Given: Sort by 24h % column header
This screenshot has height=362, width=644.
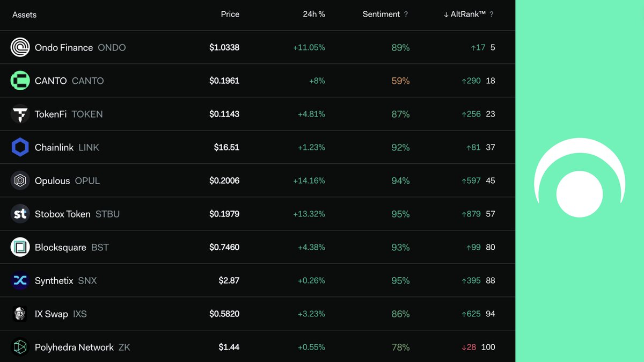Looking at the screenshot, I should (x=314, y=14).
